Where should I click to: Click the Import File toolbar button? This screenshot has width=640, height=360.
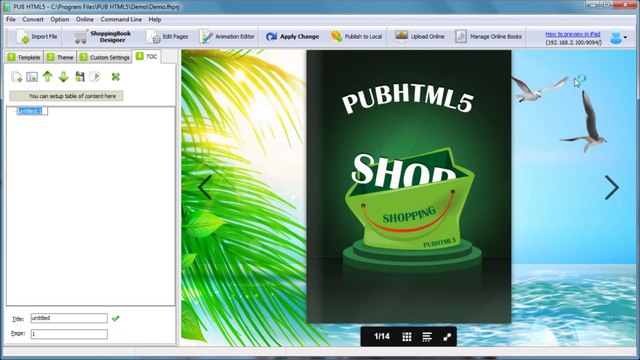pos(36,37)
